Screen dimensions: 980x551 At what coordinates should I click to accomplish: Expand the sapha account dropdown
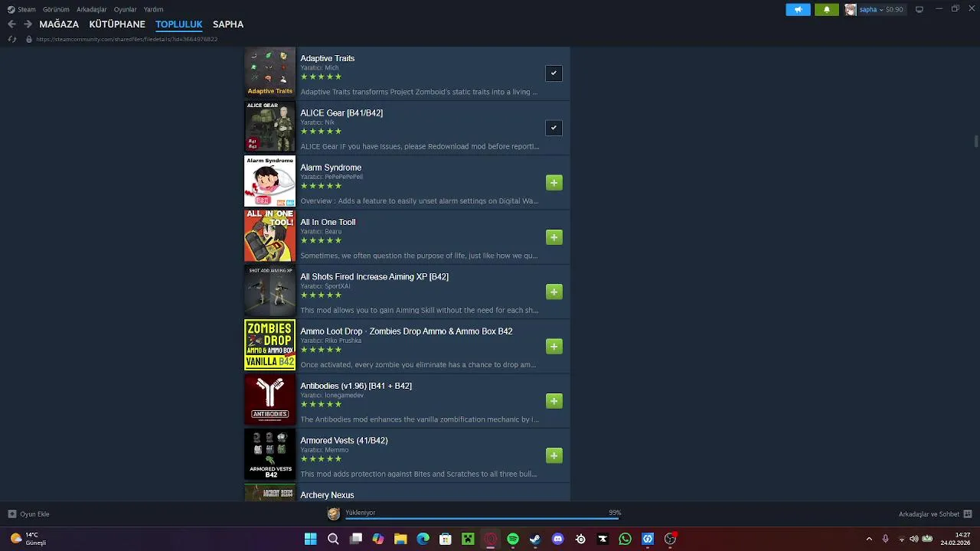(880, 10)
